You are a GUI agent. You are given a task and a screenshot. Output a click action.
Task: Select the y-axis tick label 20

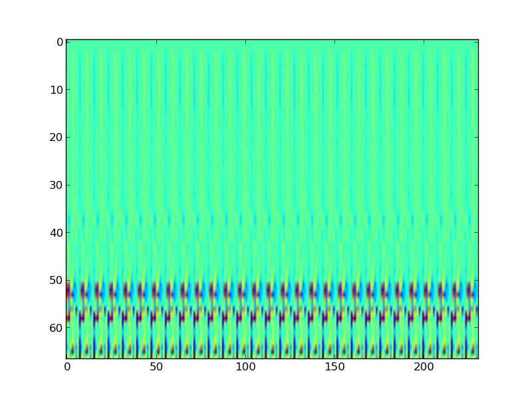pyautogui.click(x=56, y=138)
